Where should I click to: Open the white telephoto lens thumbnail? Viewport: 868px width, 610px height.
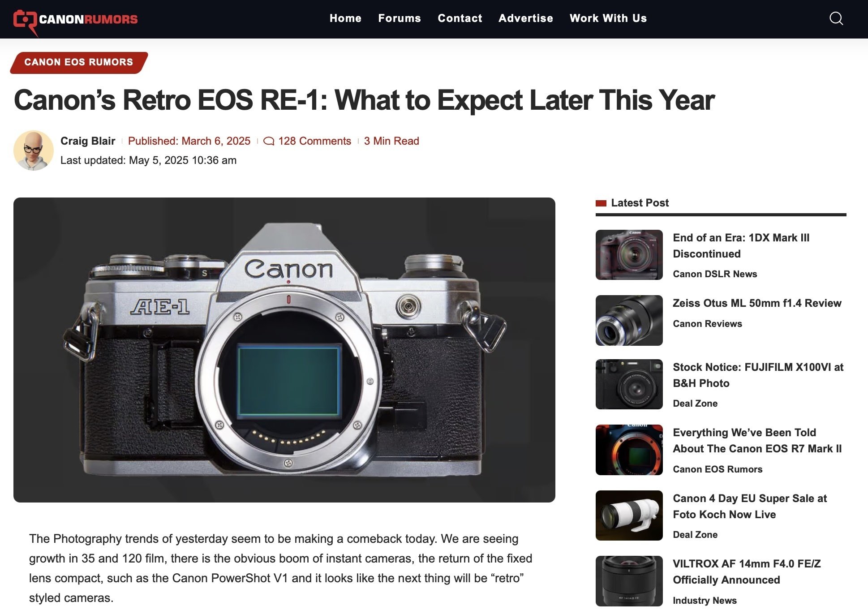[629, 515]
